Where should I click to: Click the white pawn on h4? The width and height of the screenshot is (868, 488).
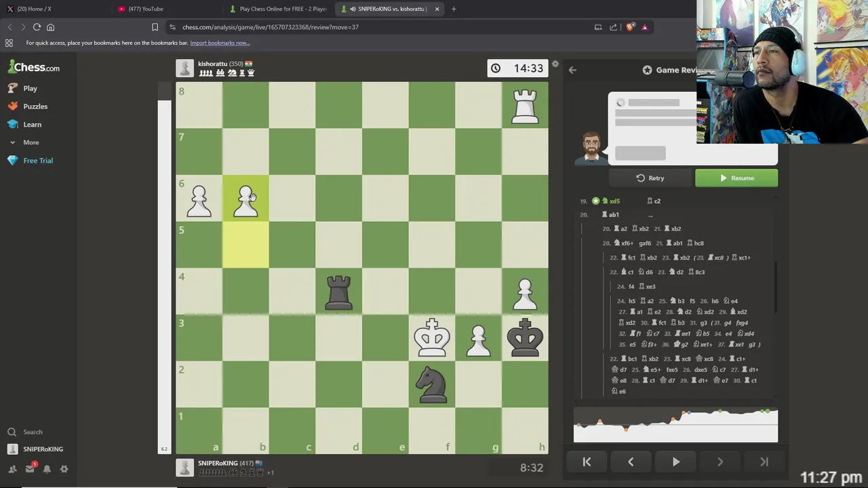click(525, 291)
